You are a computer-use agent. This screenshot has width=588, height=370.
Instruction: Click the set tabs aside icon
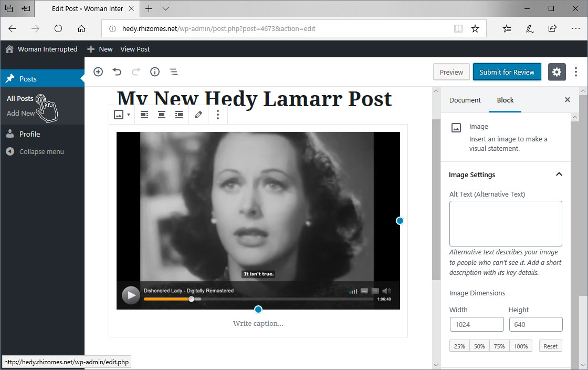coord(26,8)
